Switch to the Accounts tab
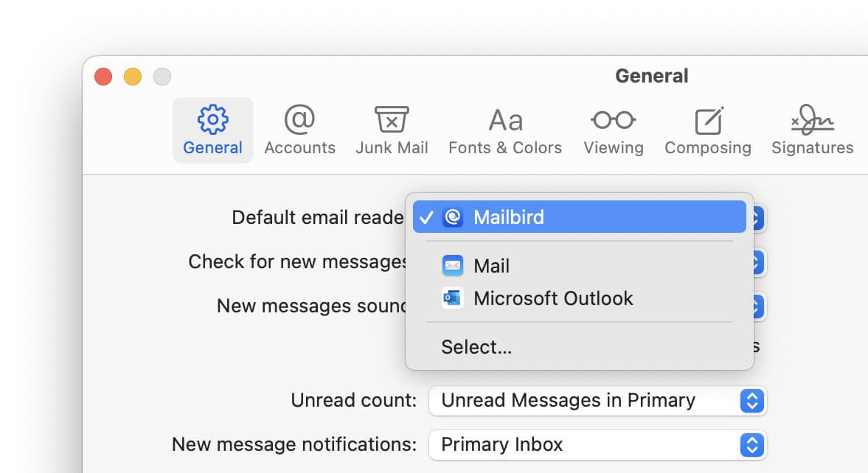Screen dimensions: 868x473 coord(299,130)
